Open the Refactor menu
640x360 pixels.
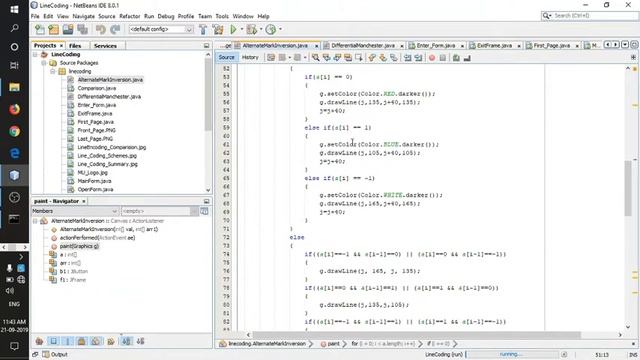(x=129, y=16)
